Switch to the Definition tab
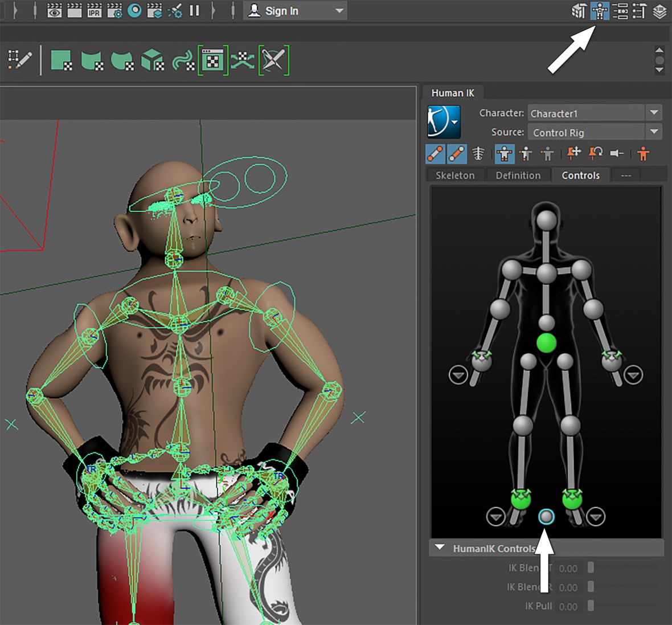Viewport: 672px width, 625px height. click(x=518, y=175)
